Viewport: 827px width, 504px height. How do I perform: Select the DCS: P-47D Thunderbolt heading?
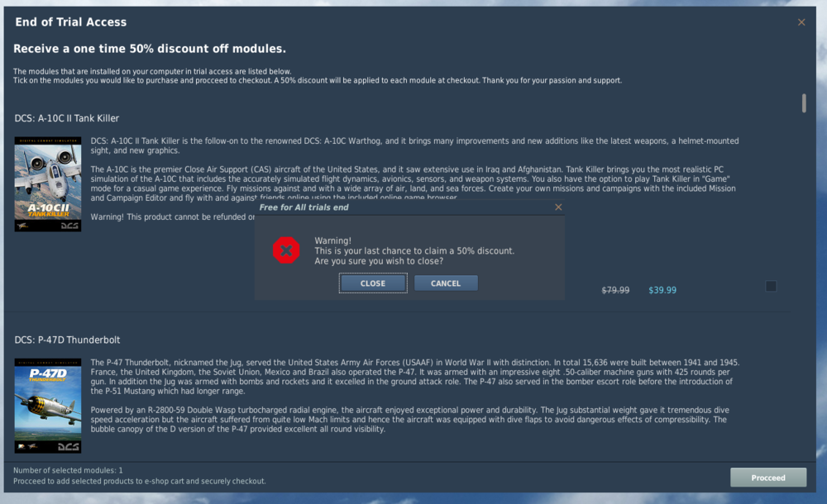click(x=68, y=340)
